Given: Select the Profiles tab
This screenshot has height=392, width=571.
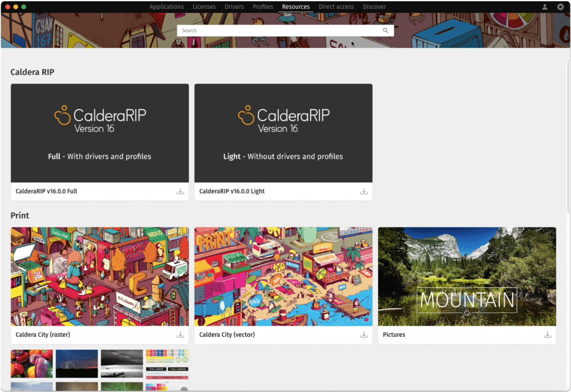Looking at the screenshot, I should point(263,7).
